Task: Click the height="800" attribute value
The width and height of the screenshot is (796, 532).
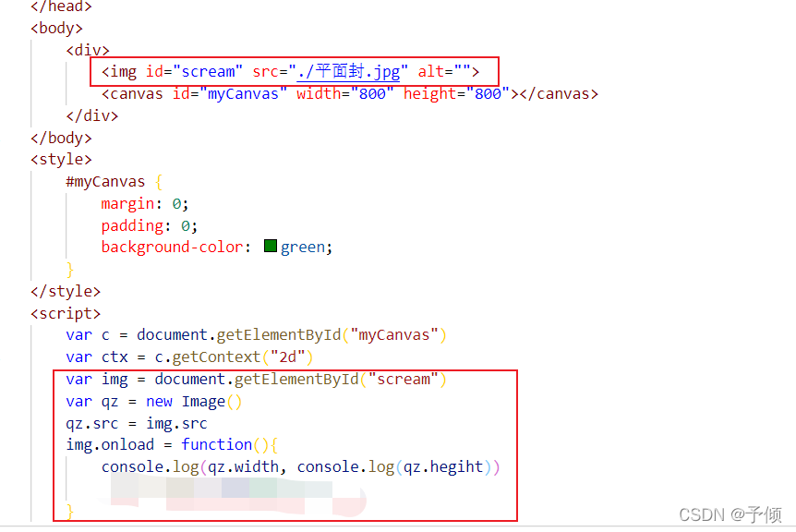Action: (x=488, y=93)
